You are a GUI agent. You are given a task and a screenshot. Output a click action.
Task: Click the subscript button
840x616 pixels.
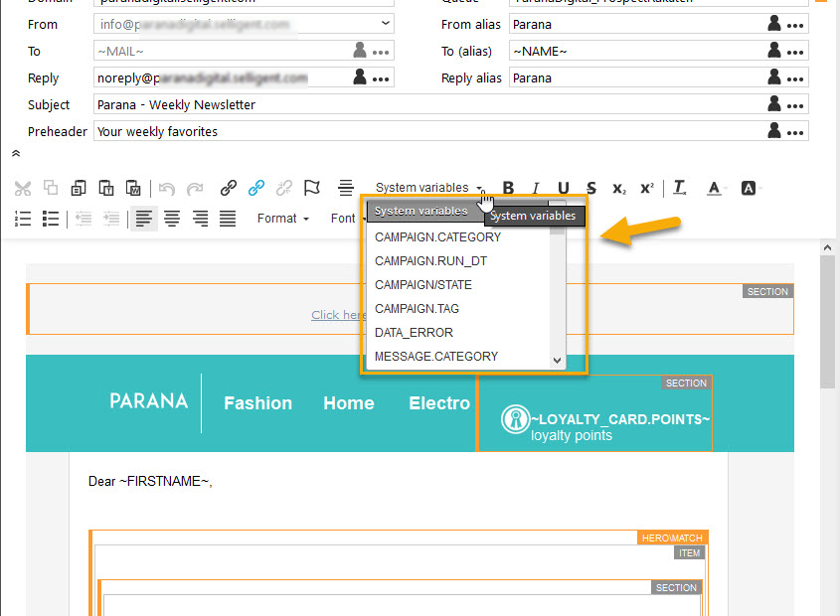point(619,188)
